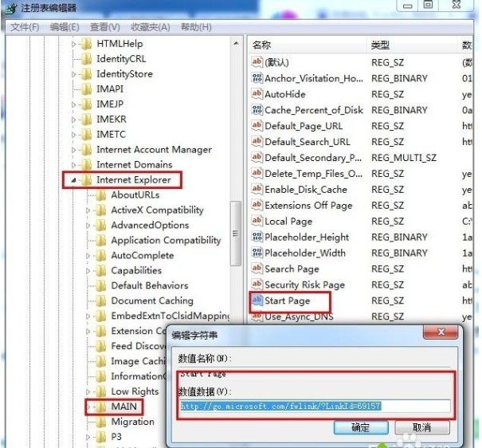Viewport: 482px width, 448px height.
Task: Click the folder icon of HTMLHelp key
Action: click(x=87, y=44)
